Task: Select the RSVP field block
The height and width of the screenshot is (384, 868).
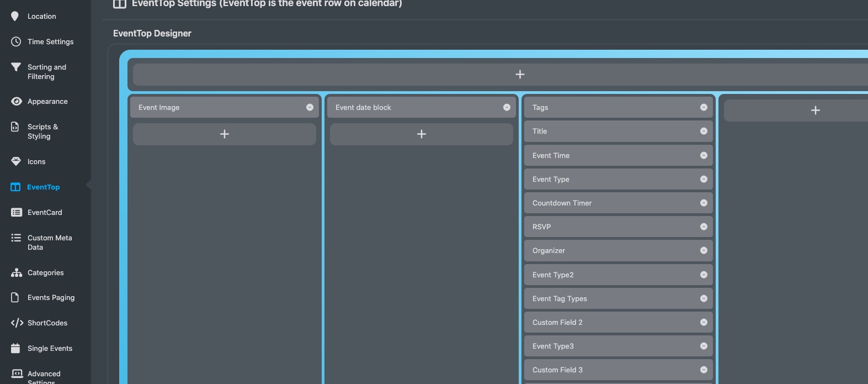Action: click(607, 227)
